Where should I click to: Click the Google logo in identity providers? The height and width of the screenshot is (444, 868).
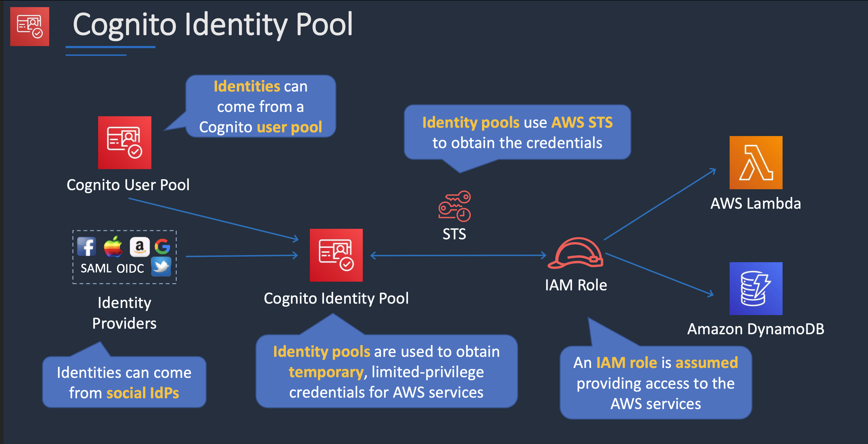tap(163, 246)
